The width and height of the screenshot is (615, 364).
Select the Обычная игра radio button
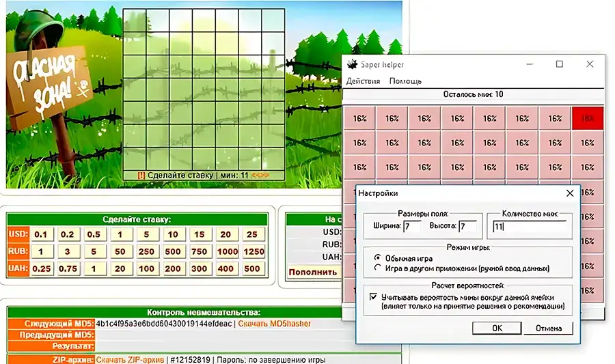(377, 258)
